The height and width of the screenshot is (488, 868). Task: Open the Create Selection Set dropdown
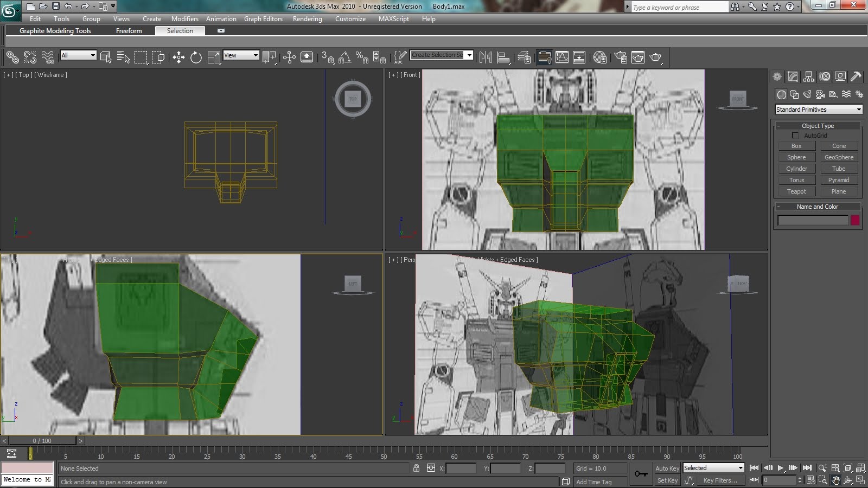442,55
